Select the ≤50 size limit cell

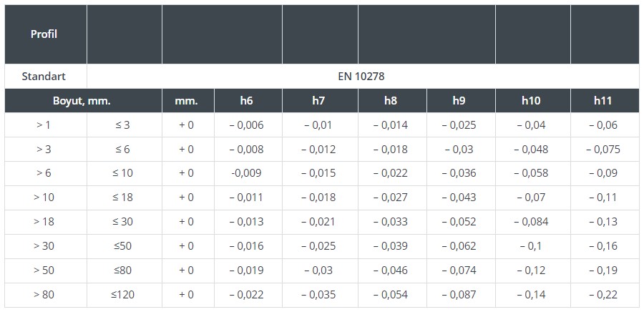point(124,246)
